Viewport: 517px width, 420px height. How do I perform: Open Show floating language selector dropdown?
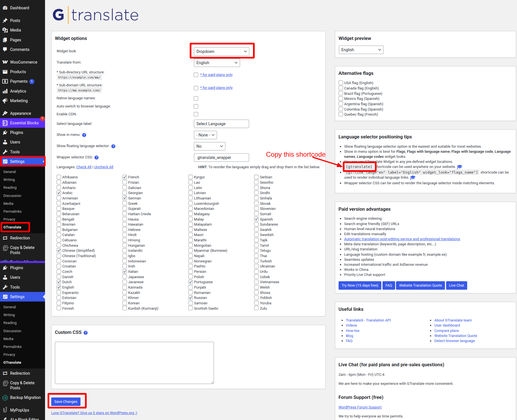tap(209, 146)
